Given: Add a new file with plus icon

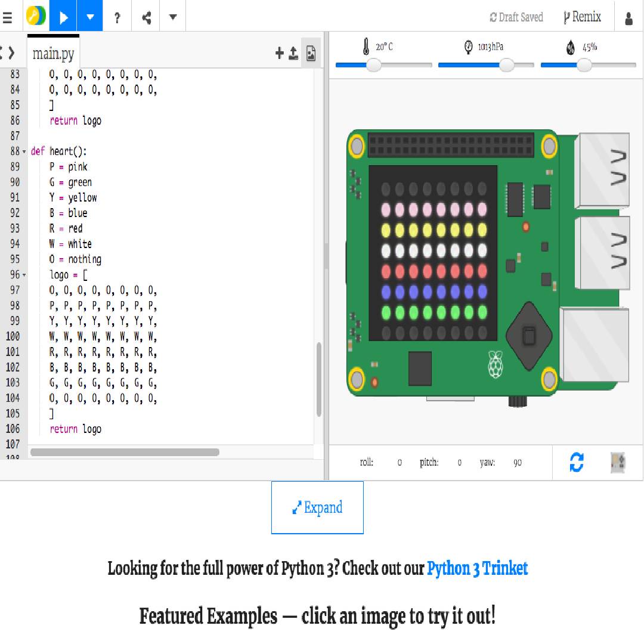Looking at the screenshot, I should 279,54.
